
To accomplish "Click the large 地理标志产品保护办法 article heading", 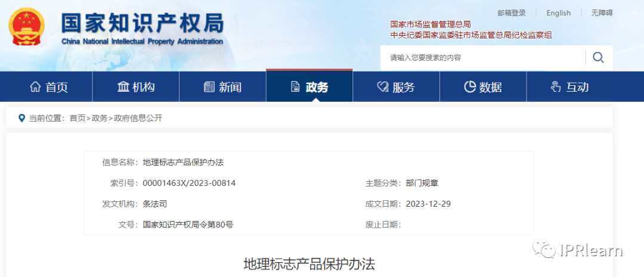I will tap(309, 264).
